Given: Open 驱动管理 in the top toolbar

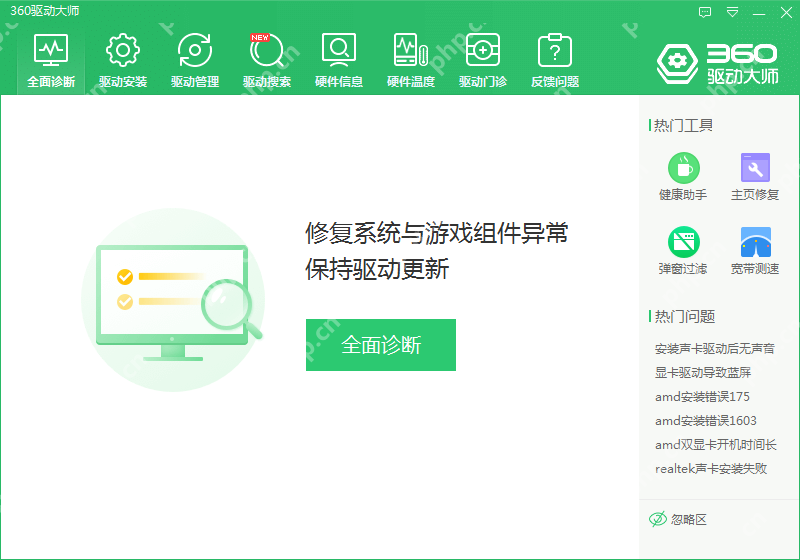Looking at the screenshot, I should pos(195,60).
